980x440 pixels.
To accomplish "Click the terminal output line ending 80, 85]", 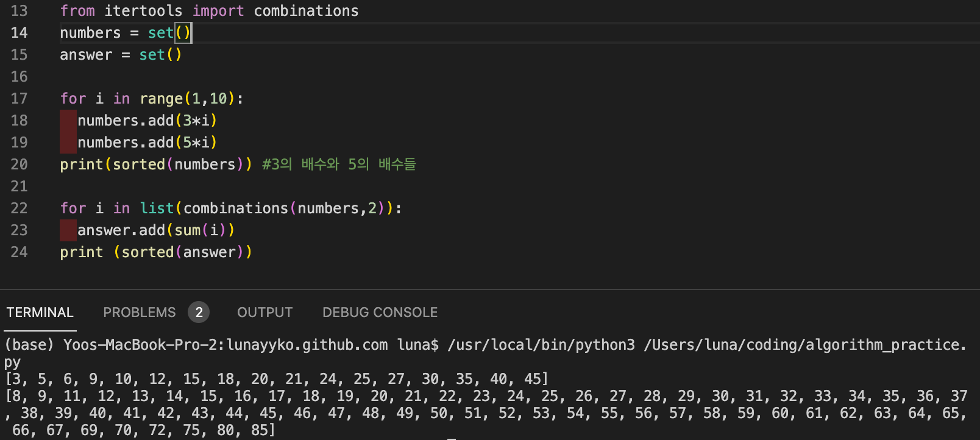I will pos(143,430).
